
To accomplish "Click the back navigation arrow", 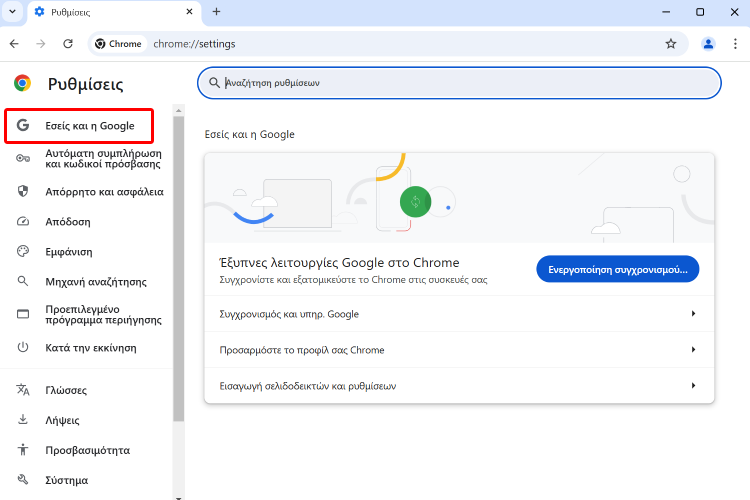I will coord(14,44).
